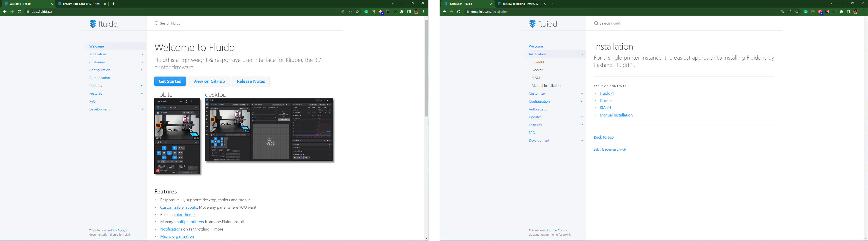Click back arrow in right browser window

444,12
